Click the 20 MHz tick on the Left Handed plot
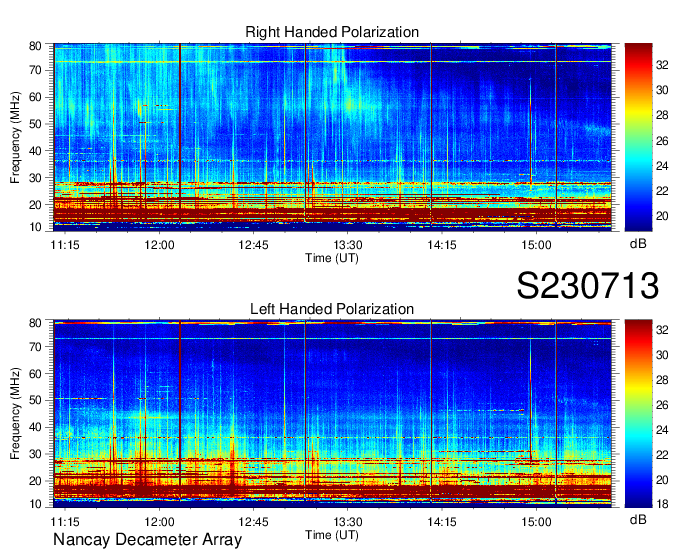The height and width of the screenshot is (552, 680). [35, 481]
